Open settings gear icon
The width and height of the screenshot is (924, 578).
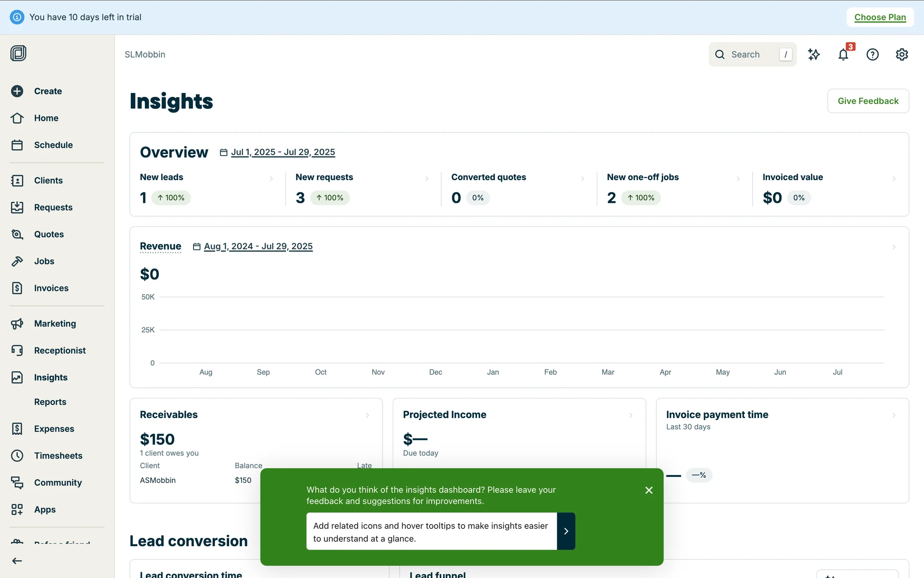tap(902, 54)
